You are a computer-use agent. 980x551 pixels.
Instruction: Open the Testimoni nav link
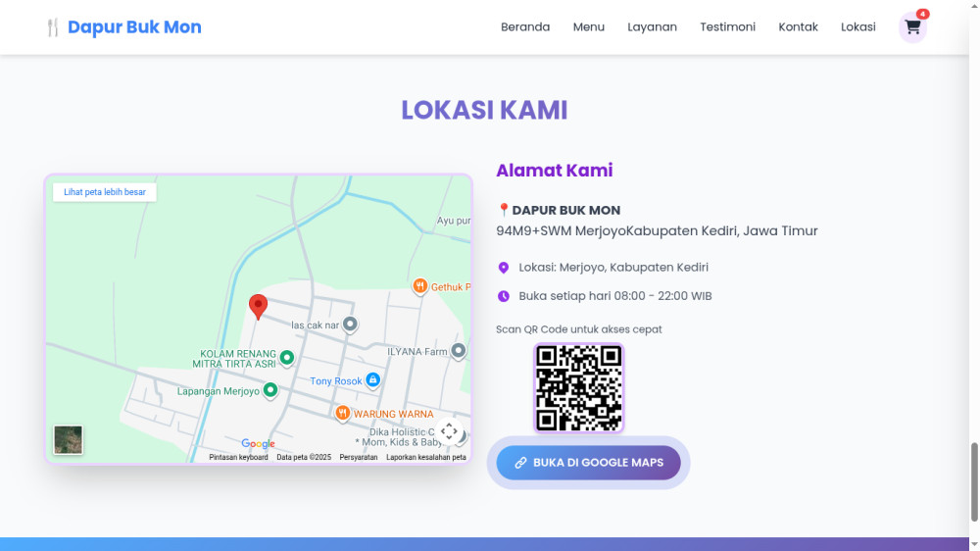click(x=727, y=27)
